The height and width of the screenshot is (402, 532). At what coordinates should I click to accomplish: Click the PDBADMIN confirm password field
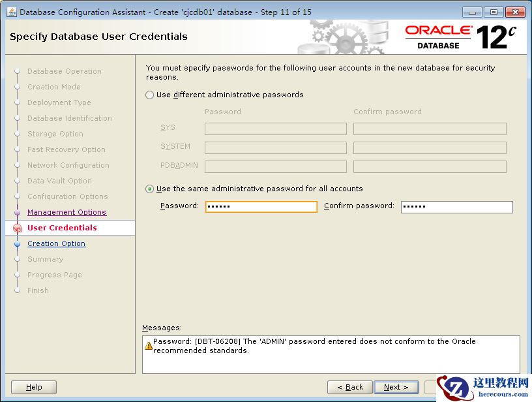pyautogui.click(x=430, y=166)
